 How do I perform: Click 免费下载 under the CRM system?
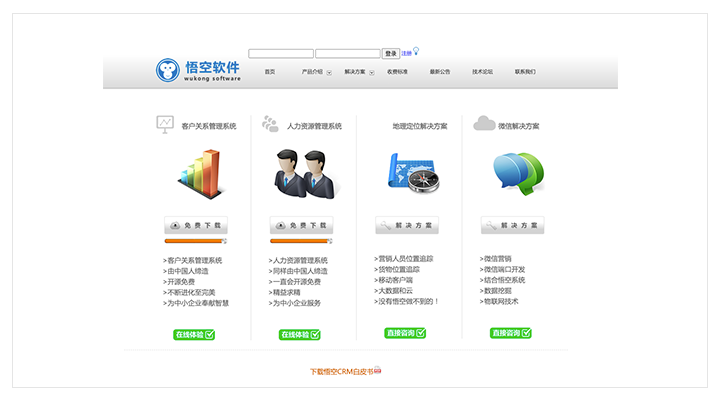click(195, 226)
